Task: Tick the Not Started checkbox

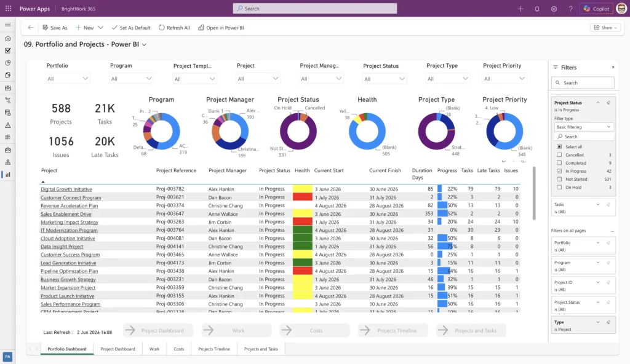Action: (x=559, y=179)
